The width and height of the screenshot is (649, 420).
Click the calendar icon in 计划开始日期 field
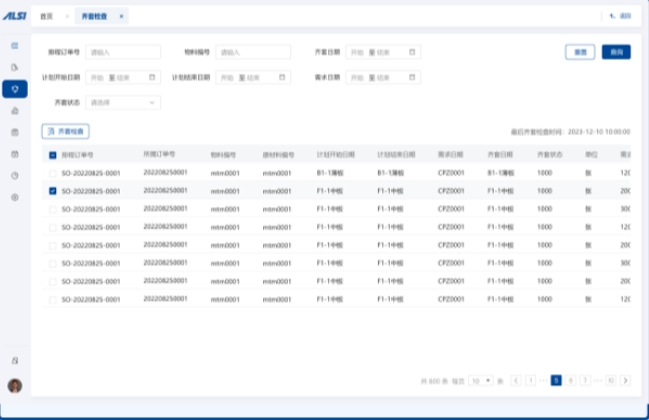click(152, 77)
